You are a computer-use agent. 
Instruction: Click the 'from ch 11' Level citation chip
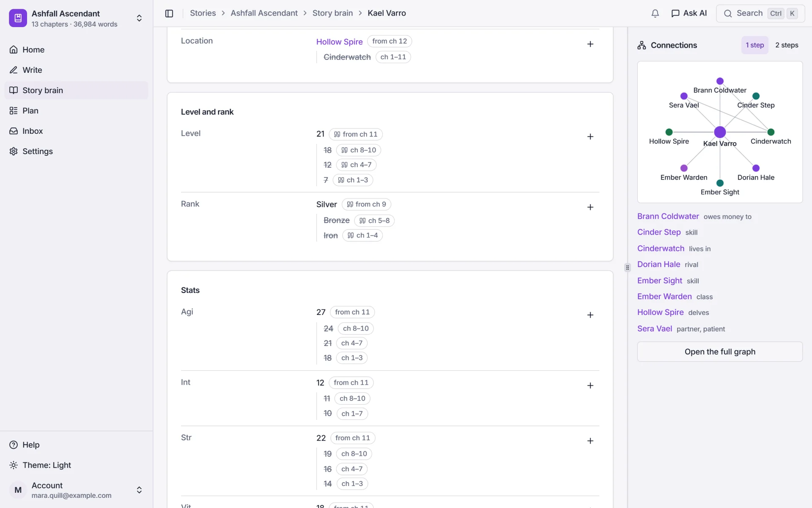[356, 134]
